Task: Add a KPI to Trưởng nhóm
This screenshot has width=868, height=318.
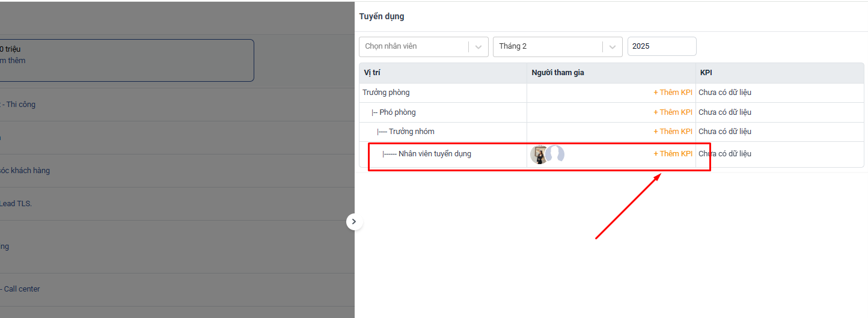Action: pos(673,132)
